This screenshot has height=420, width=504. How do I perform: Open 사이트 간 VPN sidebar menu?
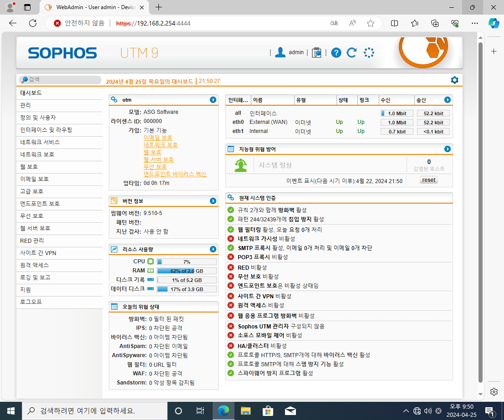(60, 253)
